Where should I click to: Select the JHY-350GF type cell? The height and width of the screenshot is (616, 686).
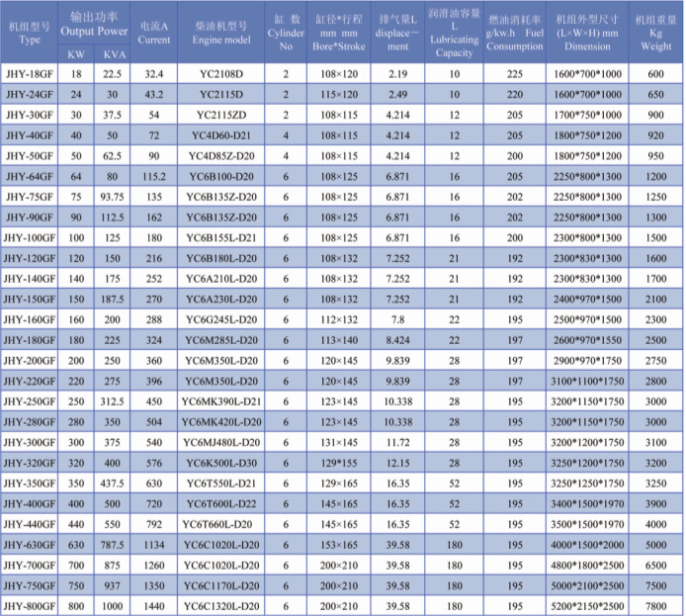pyautogui.click(x=30, y=484)
